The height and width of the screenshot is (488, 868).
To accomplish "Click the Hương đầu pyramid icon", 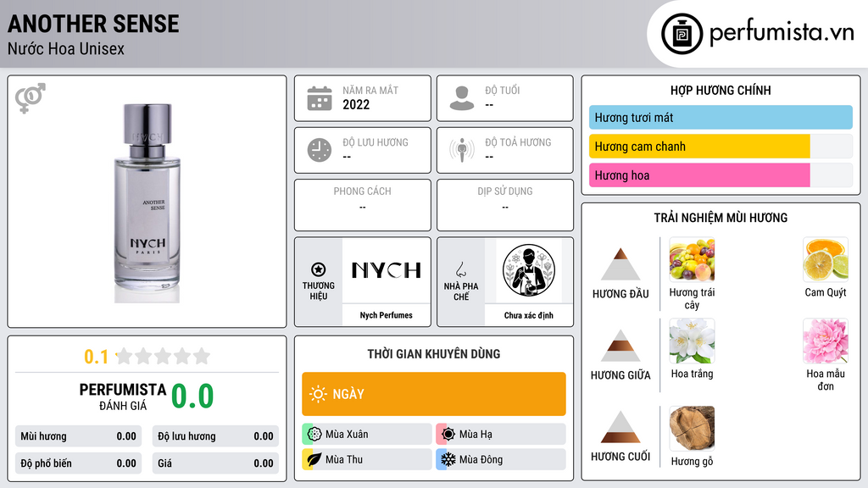I will coord(620,264).
